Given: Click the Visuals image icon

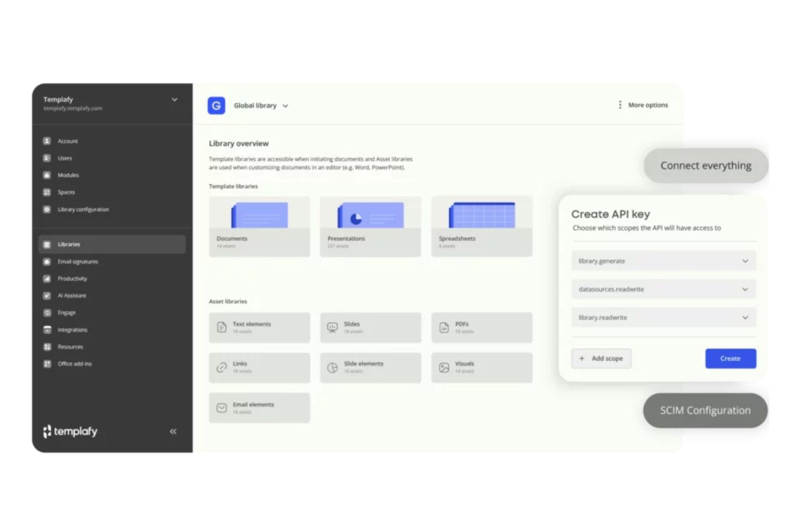Looking at the screenshot, I should pyautogui.click(x=444, y=368).
